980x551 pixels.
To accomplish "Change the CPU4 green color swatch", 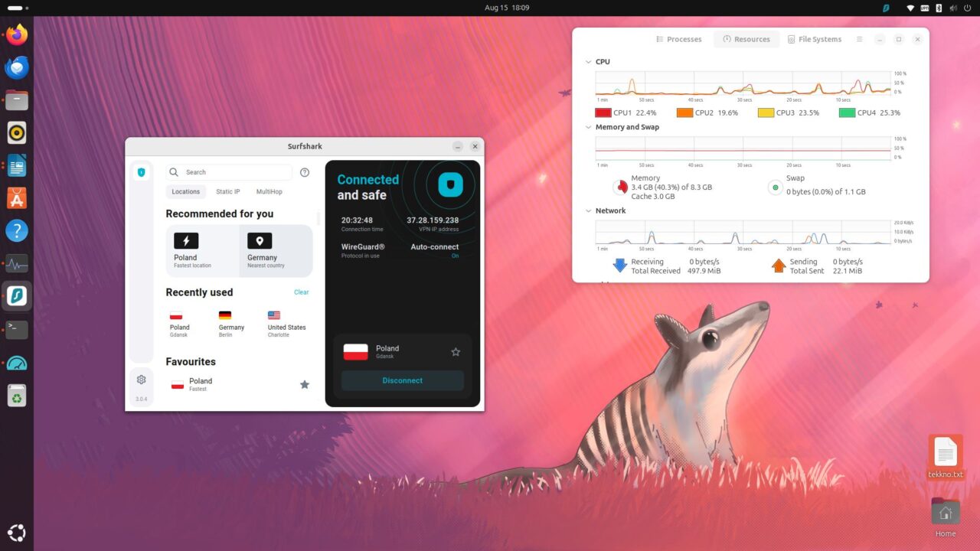I will 847,112.
